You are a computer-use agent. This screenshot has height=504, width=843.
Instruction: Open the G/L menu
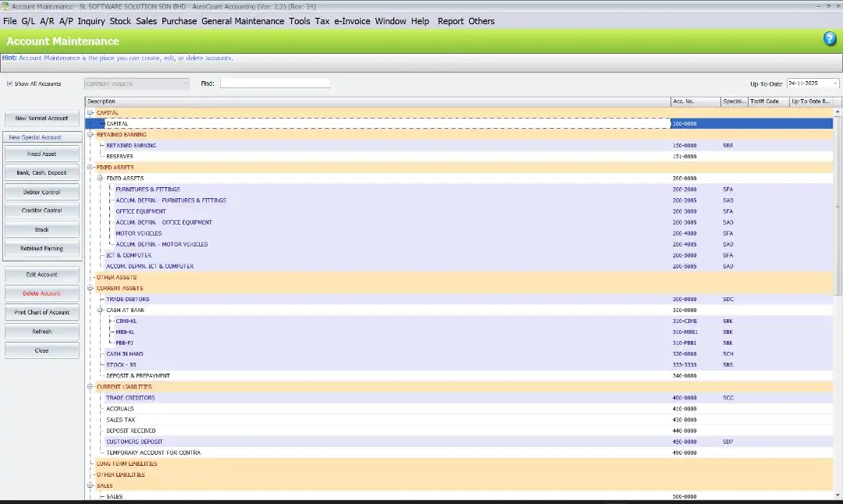click(28, 21)
